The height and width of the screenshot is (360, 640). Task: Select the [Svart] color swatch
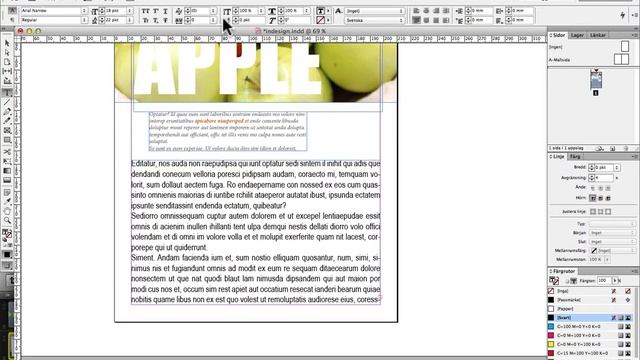coord(590,318)
